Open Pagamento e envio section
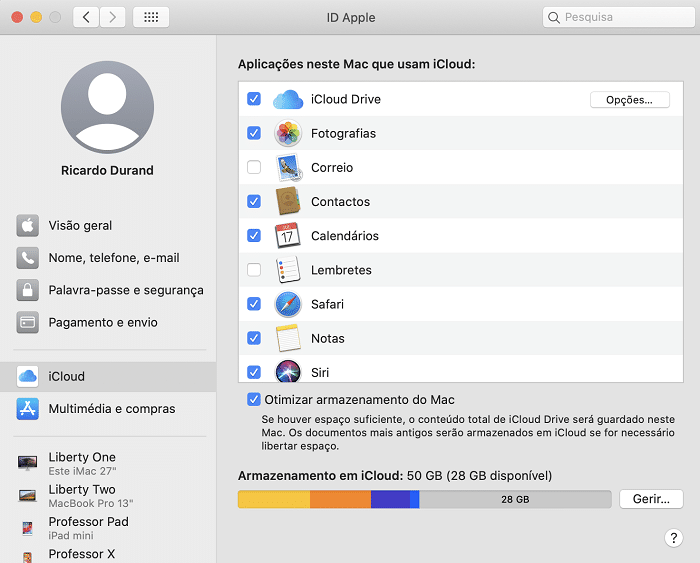700x563 pixels. pos(108,322)
